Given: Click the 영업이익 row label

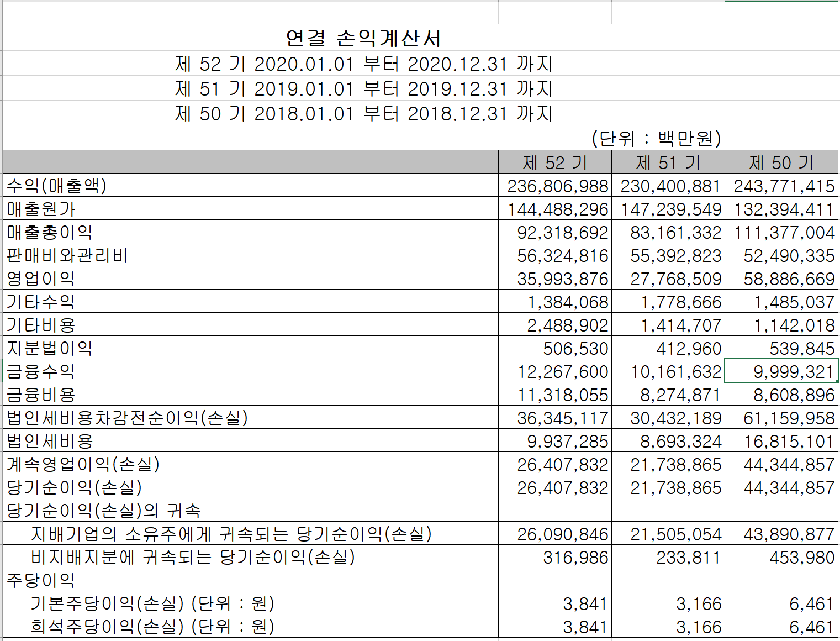Looking at the screenshot, I should pyautogui.click(x=41, y=279).
